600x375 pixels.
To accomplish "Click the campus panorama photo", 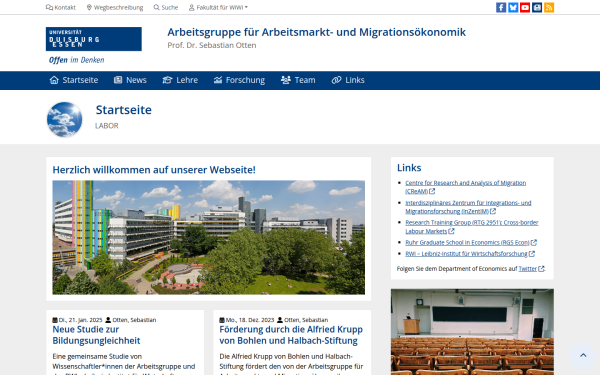I will click(x=209, y=237).
